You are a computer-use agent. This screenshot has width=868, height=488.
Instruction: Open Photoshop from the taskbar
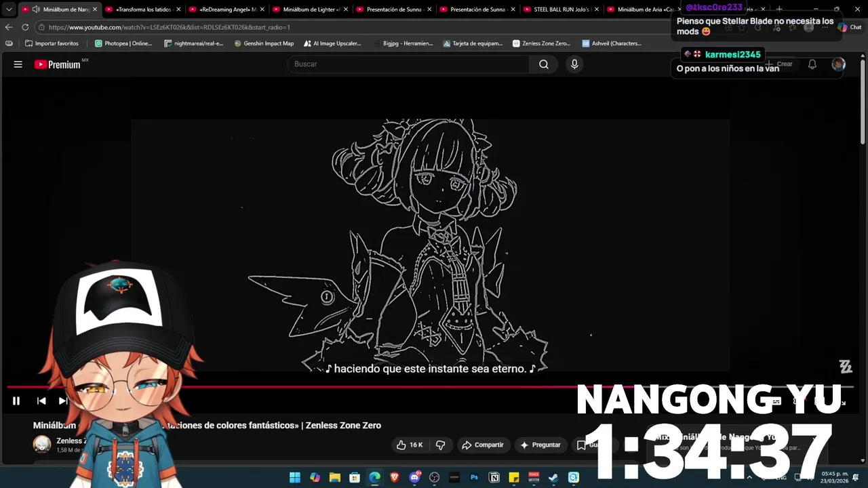coord(474,478)
